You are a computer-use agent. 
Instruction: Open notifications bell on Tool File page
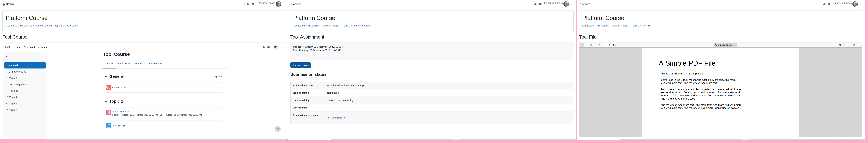(824, 4)
